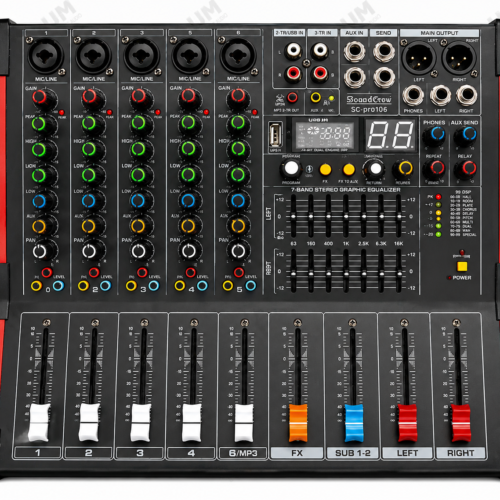Click the 6/MP3 white fader cap

click(x=244, y=423)
